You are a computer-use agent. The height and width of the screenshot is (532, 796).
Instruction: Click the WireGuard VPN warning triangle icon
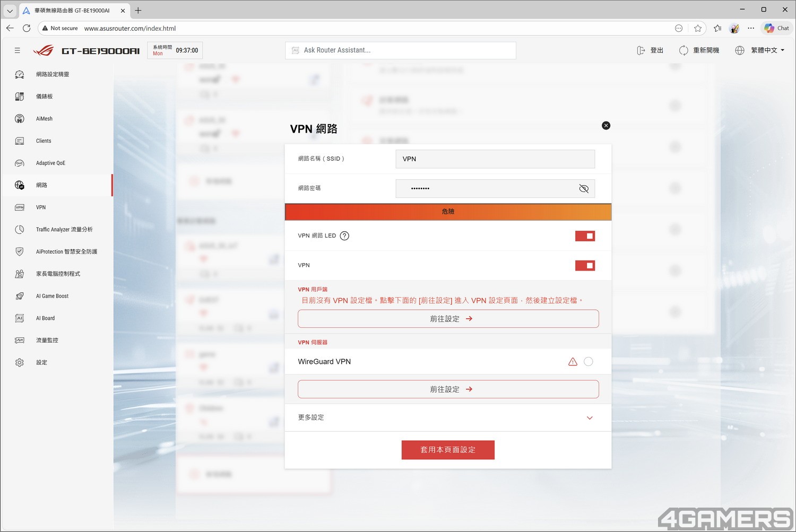click(x=573, y=362)
